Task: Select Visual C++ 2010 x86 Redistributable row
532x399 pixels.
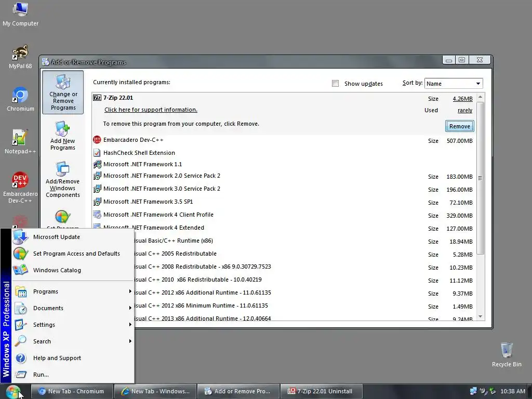Action: tap(284, 280)
